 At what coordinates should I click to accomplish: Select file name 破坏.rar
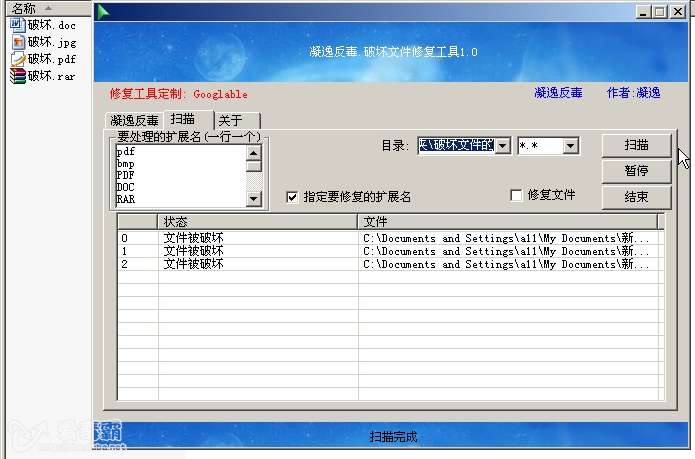coord(51,76)
